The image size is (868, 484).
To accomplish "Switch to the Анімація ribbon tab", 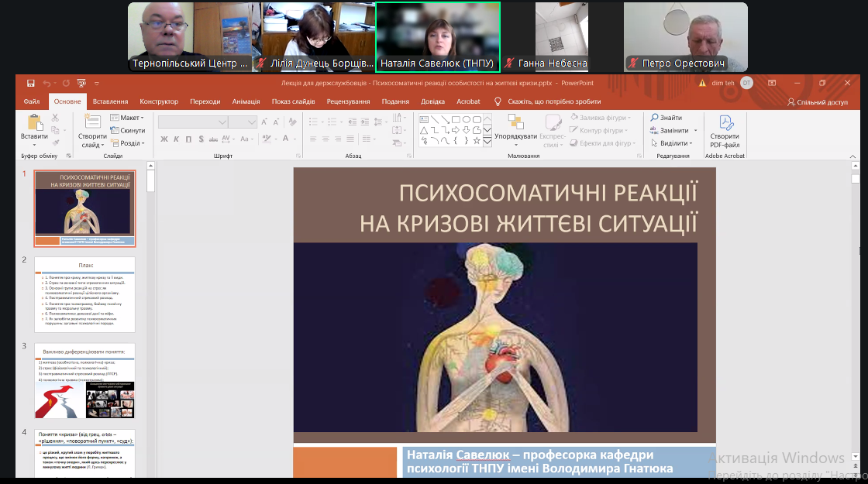I will click(246, 101).
